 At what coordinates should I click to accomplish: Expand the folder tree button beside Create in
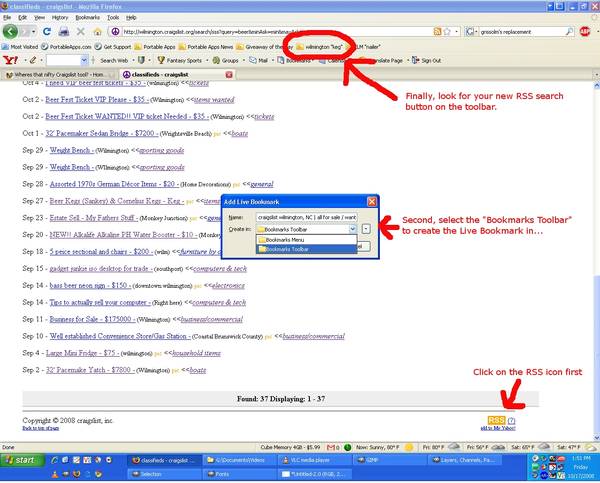coord(366,229)
